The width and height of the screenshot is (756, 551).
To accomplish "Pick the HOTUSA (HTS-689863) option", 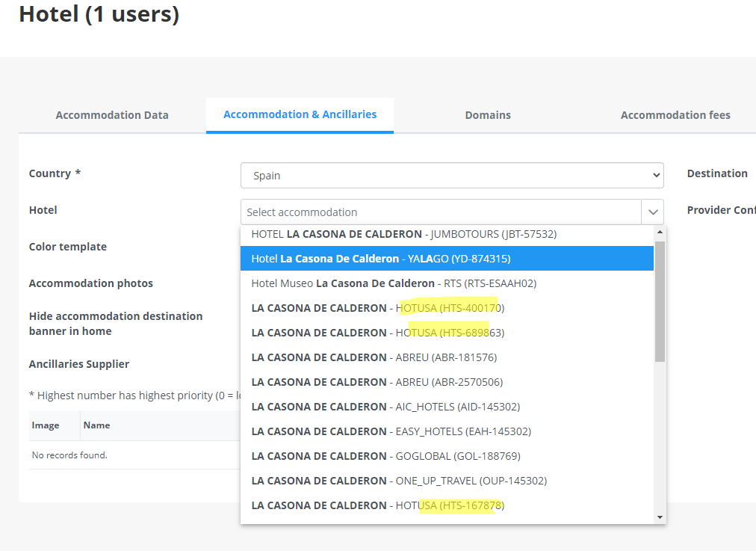I will 378,333.
